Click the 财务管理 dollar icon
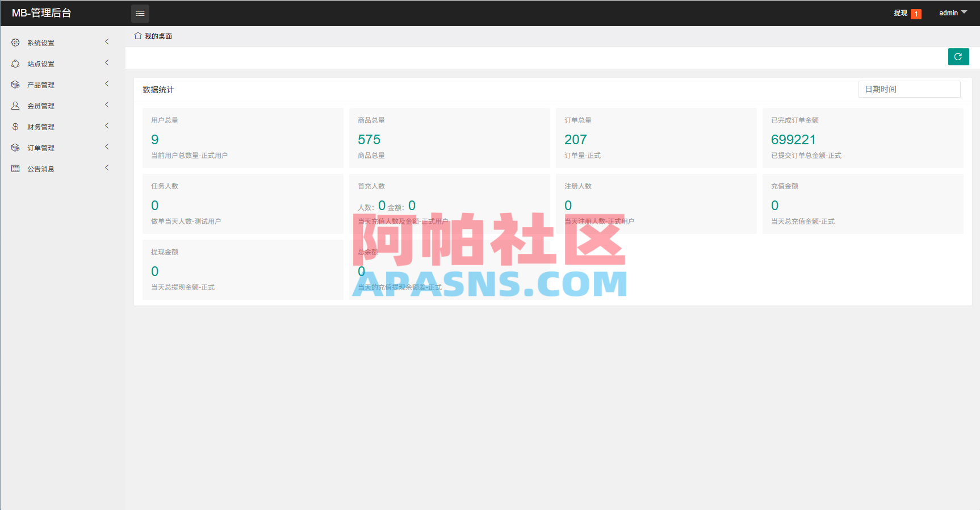 click(15, 127)
